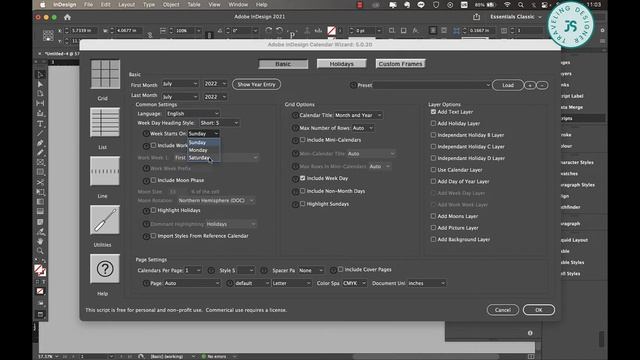Select the Zoom tool
This screenshot has height=360, width=640.
click(x=40, y=251)
